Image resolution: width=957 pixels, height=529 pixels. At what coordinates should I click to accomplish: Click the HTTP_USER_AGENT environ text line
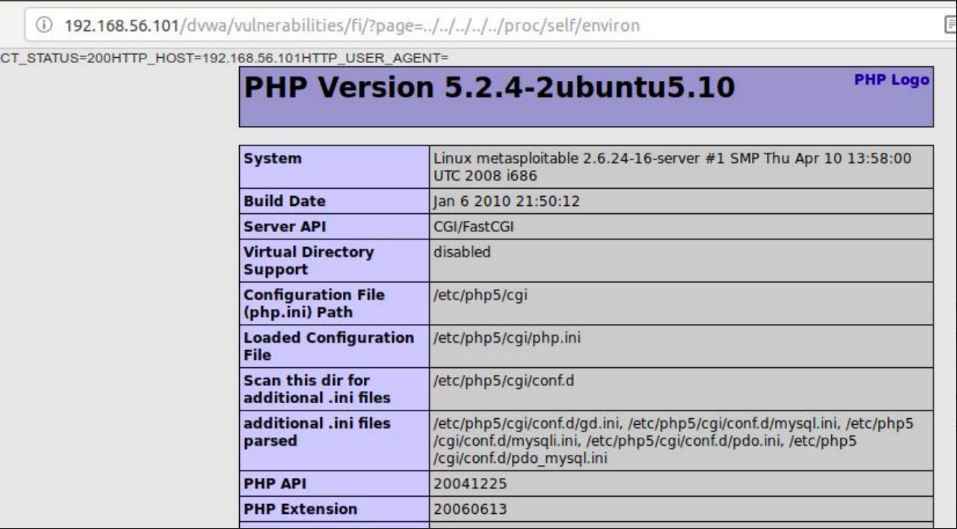(224, 58)
